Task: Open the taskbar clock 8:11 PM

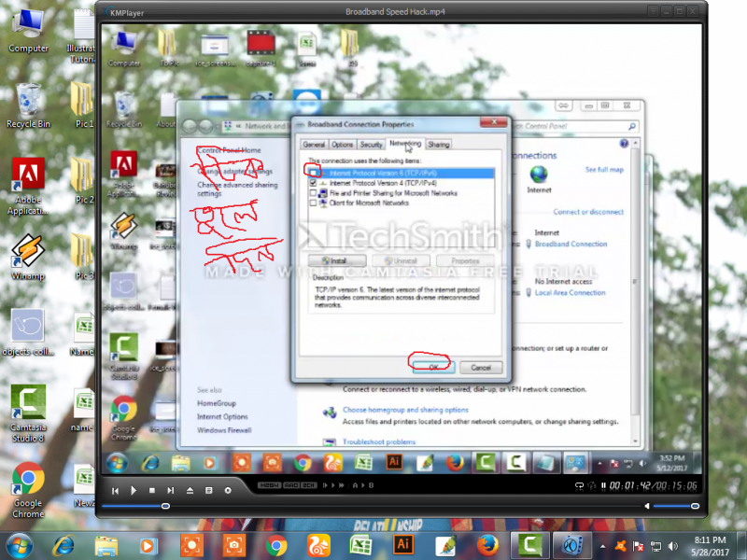Action: 710,546
